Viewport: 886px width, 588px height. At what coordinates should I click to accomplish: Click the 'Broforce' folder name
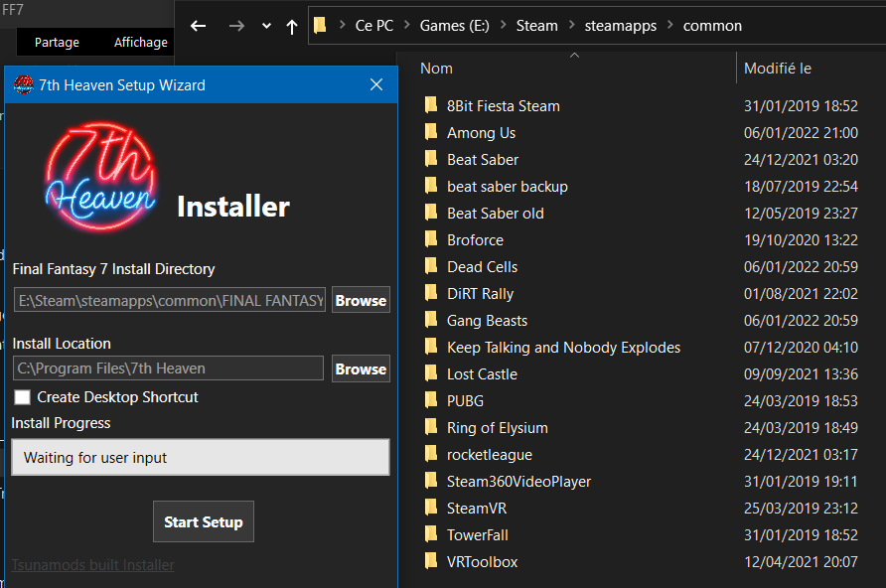475,240
